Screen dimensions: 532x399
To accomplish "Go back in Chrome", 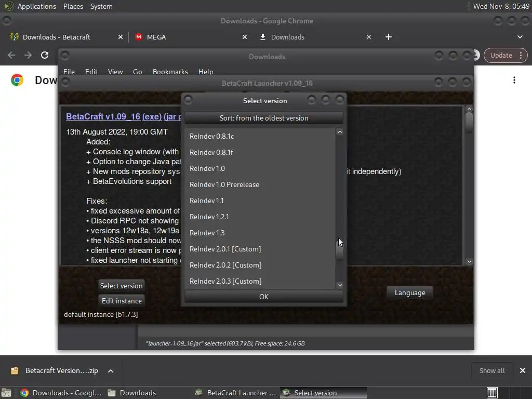I will click(x=11, y=55).
